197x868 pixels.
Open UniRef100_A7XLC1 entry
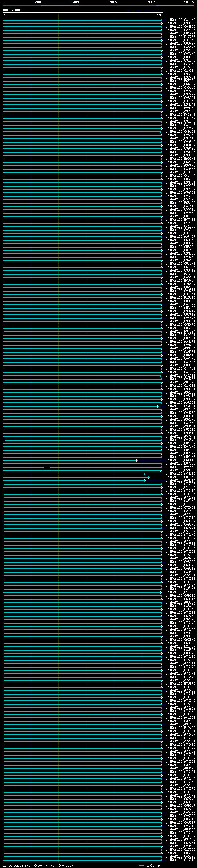coord(180,772)
